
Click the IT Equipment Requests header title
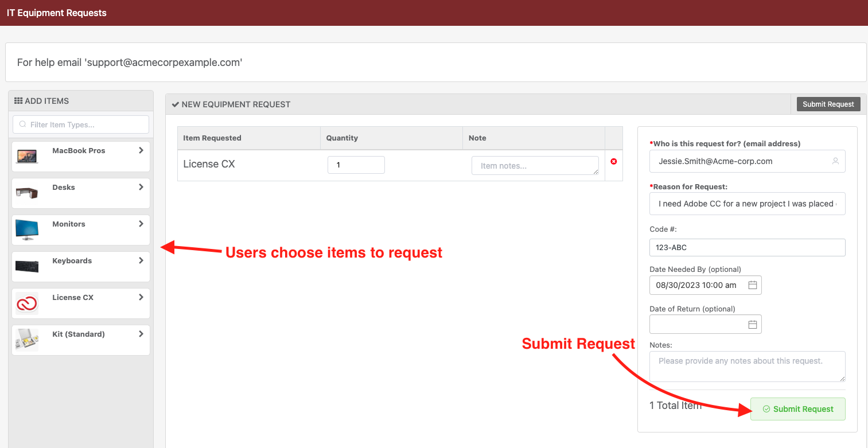point(57,13)
